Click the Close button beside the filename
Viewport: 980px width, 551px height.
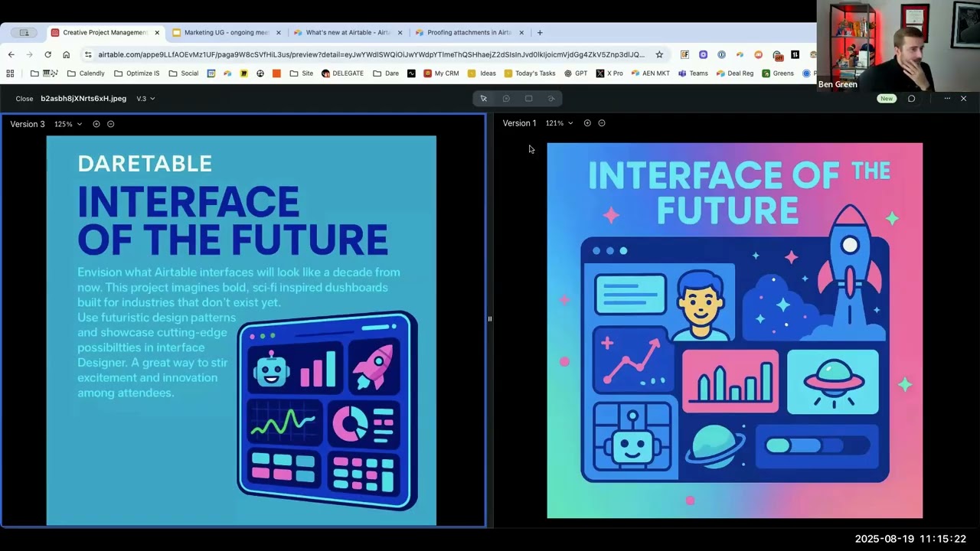click(24, 99)
